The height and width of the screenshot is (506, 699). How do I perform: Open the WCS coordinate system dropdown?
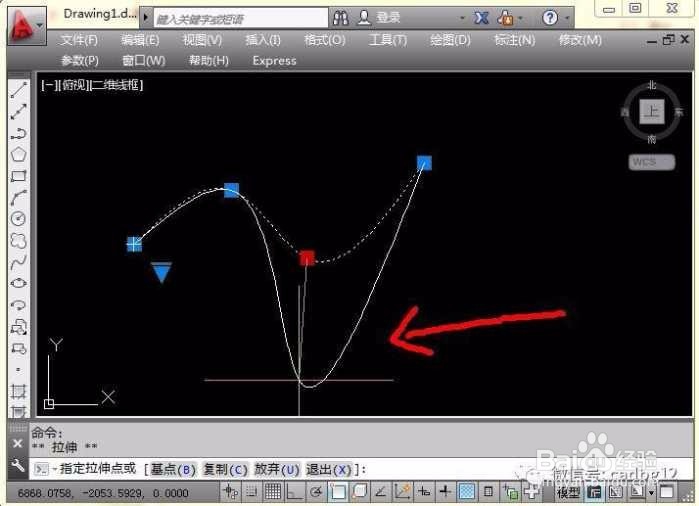click(x=652, y=162)
